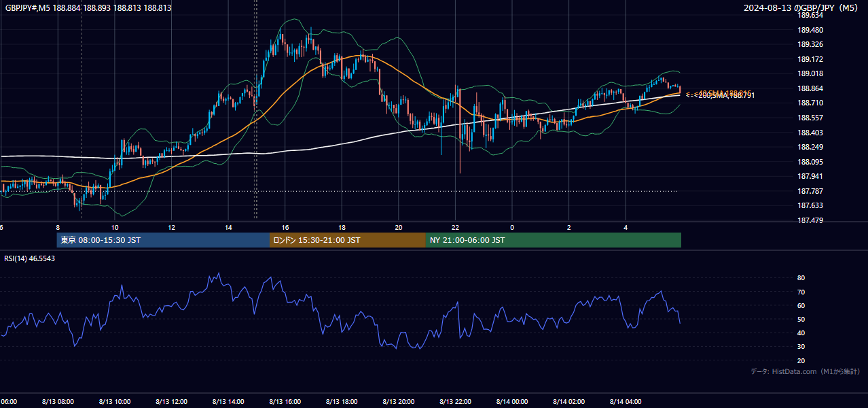Click the データ: HistData.com source credit
The image size is (868, 408).
click(x=806, y=371)
